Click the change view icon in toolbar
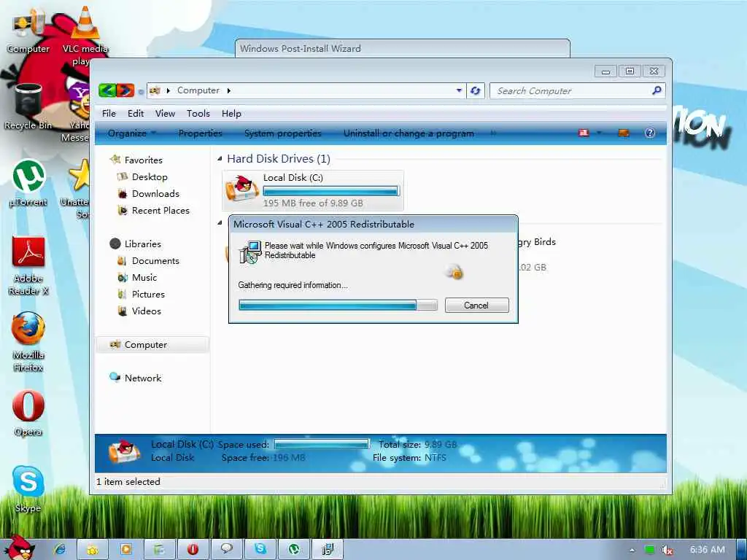The width and height of the screenshot is (747, 560). coord(584,133)
